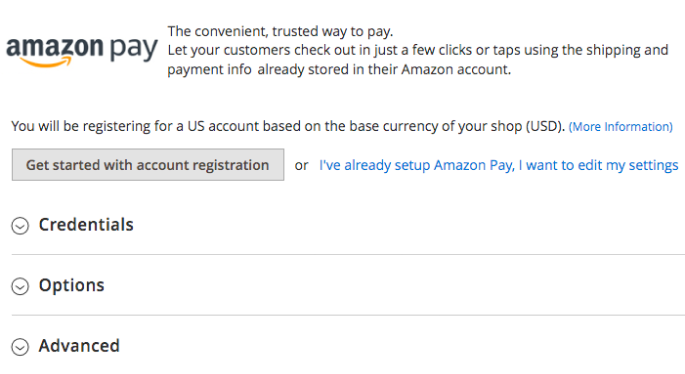Viewport: 685px width, 374px height.
Task: Expand the Advanced section heading
Action: [x=79, y=346]
